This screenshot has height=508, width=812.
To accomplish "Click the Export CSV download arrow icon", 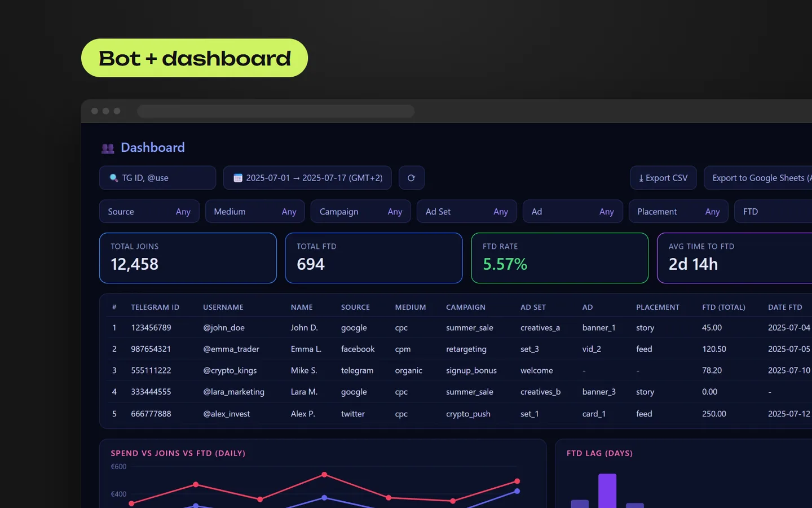I will click(x=641, y=178).
